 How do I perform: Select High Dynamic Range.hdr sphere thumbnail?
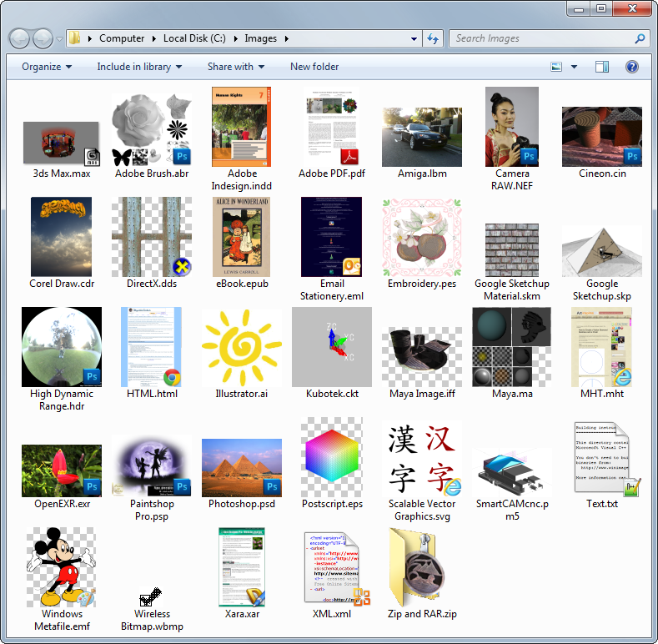tap(61, 347)
